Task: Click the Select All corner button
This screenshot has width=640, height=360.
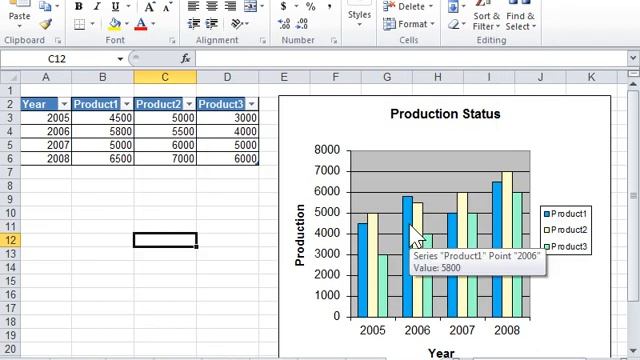Action: point(10,77)
